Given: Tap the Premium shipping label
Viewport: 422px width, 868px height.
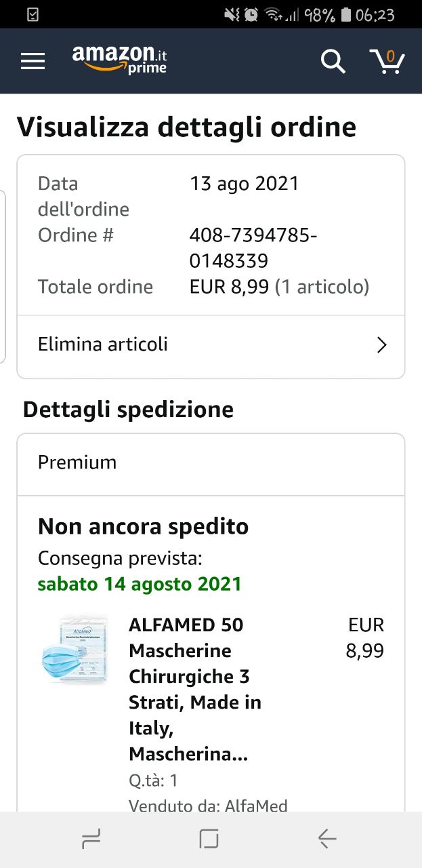Looking at the screenshot, I should click(x=77, y=462).
